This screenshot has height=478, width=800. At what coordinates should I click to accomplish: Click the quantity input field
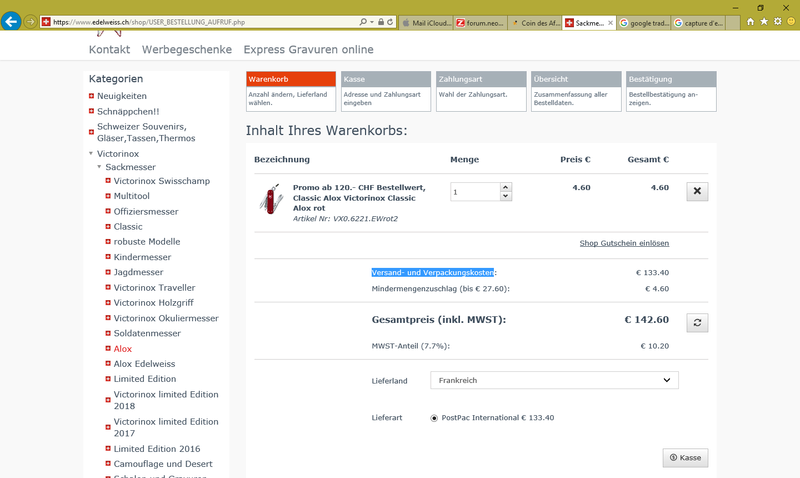point(475,192)
